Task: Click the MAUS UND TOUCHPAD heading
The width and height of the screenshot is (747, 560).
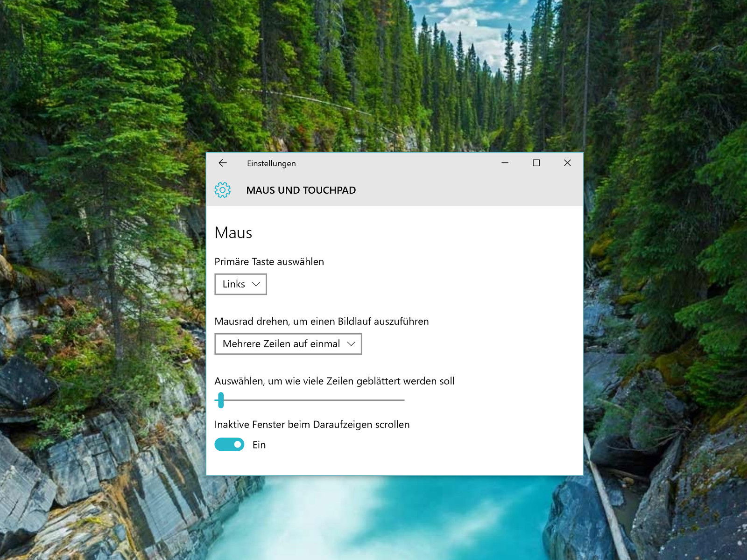Action: (301, 190)
